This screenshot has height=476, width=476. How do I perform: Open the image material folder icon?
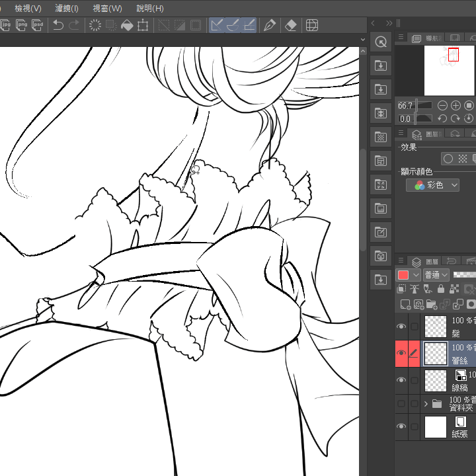point(381,208)
